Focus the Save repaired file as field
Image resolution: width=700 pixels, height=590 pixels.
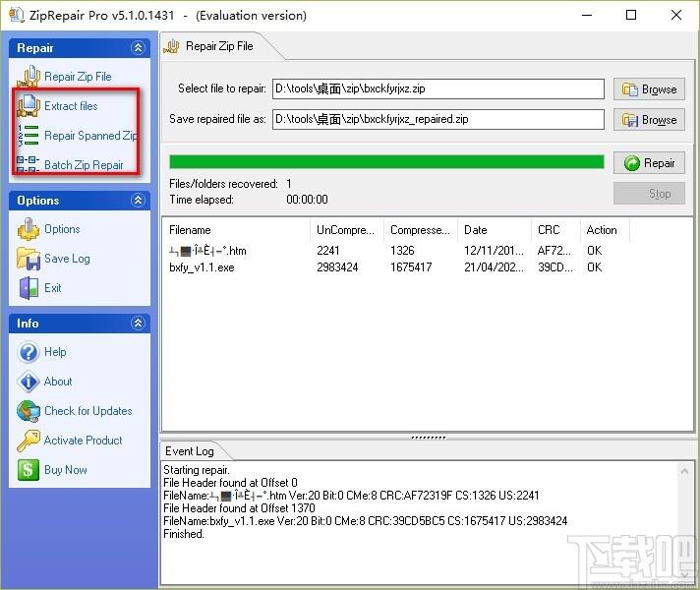(438, 119)
